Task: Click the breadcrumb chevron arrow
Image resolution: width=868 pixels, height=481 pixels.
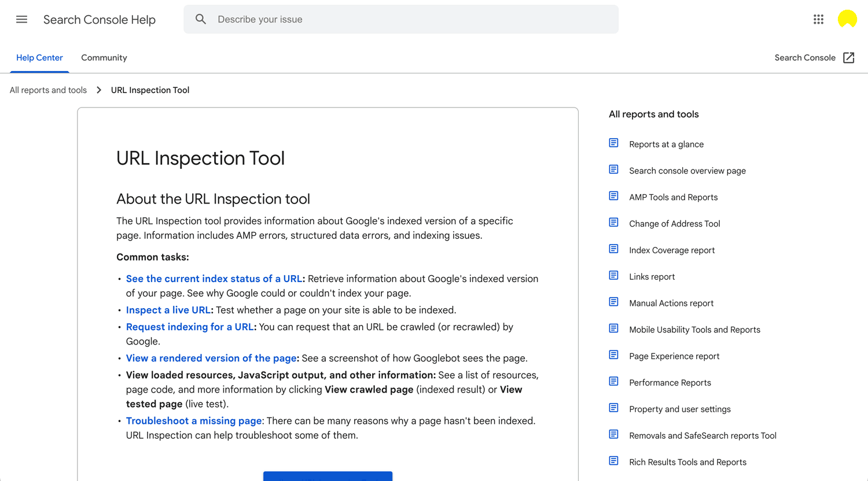Action: (99, 90)
